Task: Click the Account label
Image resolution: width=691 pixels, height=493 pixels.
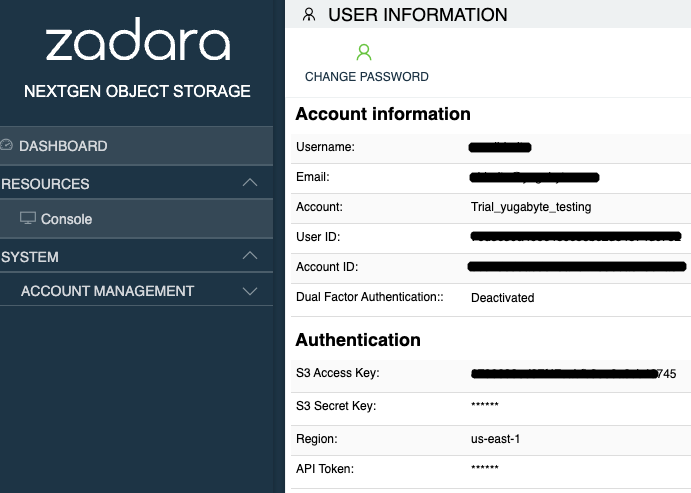Action: (319, 207)
